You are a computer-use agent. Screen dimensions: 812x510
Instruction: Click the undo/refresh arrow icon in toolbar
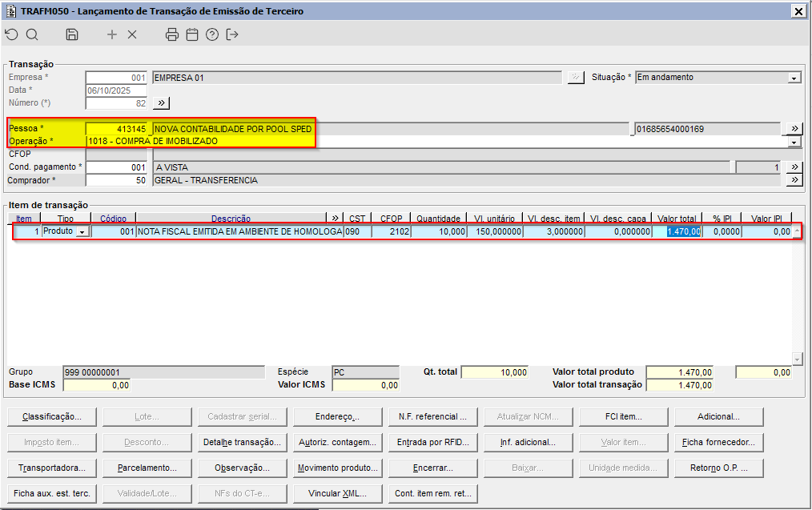(x=11, y=34)
